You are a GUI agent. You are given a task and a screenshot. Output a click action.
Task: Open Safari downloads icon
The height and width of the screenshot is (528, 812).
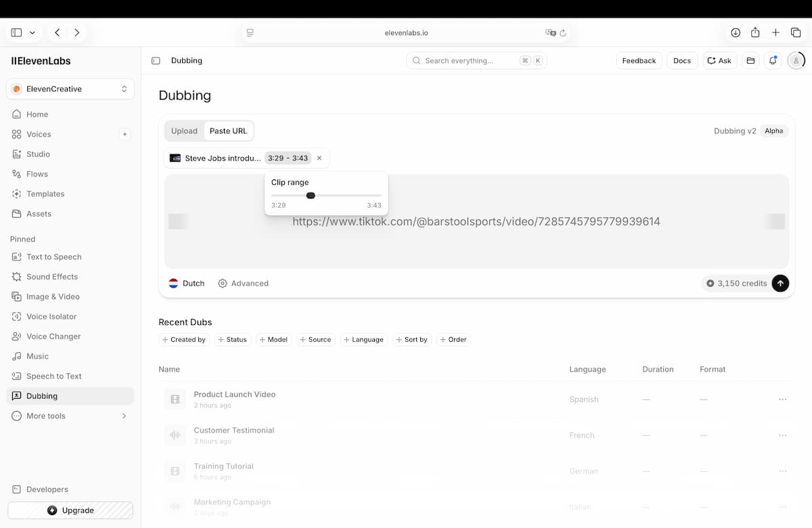pos(736,32)
